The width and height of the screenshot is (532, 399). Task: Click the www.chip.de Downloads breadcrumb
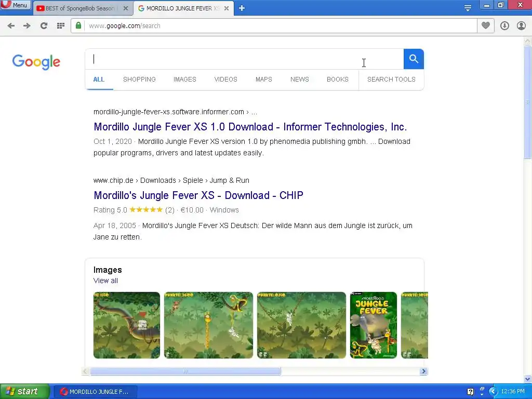171,180
